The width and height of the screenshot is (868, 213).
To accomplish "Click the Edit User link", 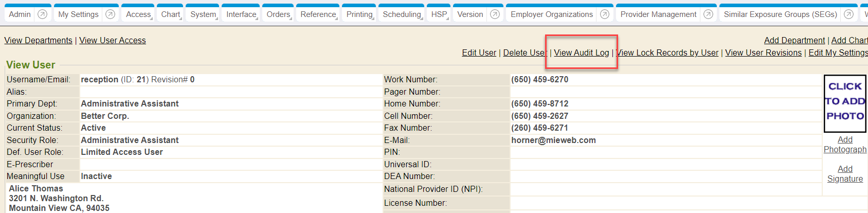I will pos(479,52).
